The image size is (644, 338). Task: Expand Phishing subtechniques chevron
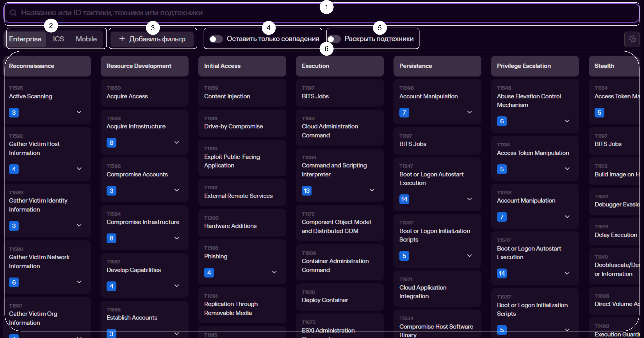coord(274,272)
